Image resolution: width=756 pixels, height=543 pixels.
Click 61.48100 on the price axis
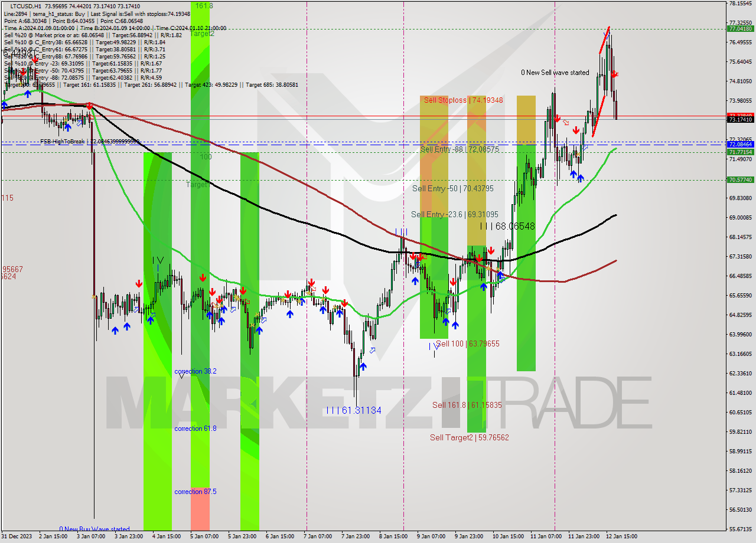tap(740, 393)
